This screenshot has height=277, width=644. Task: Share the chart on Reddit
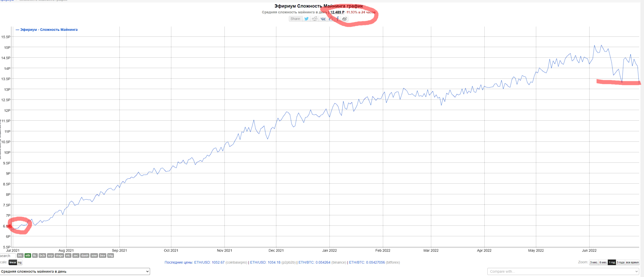pos(314,19)
